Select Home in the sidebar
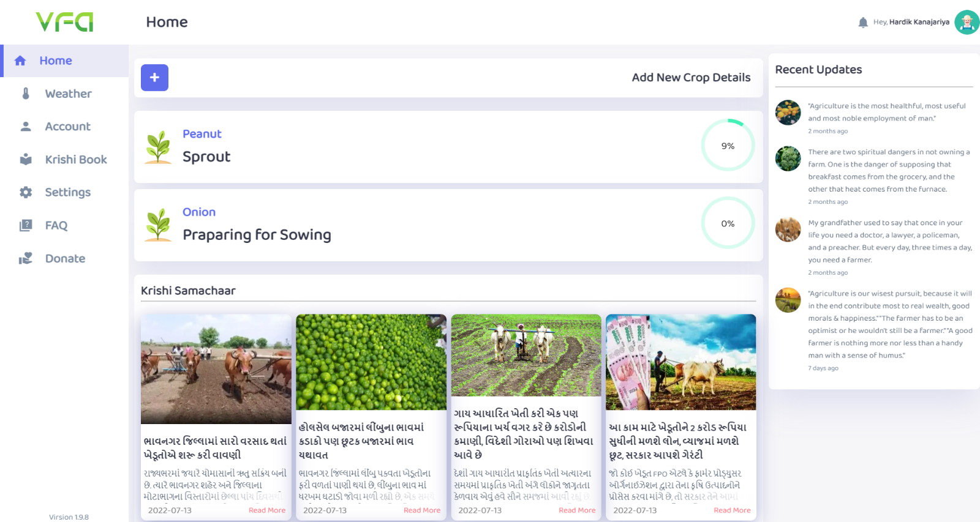Image resolution: width=980 pixels, height=522 pixels. (56, 61)
